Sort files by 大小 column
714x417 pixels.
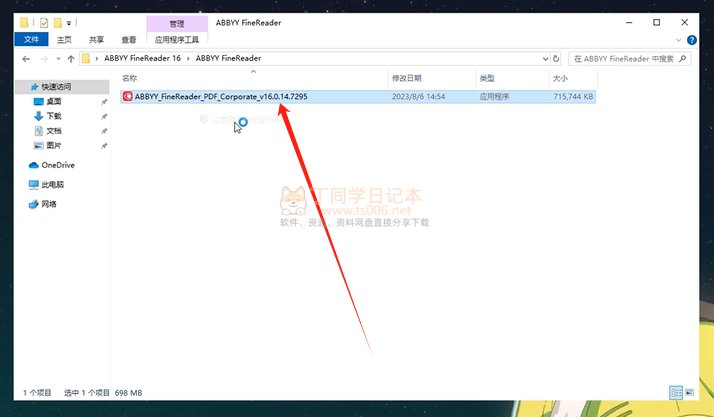point(560,78)
